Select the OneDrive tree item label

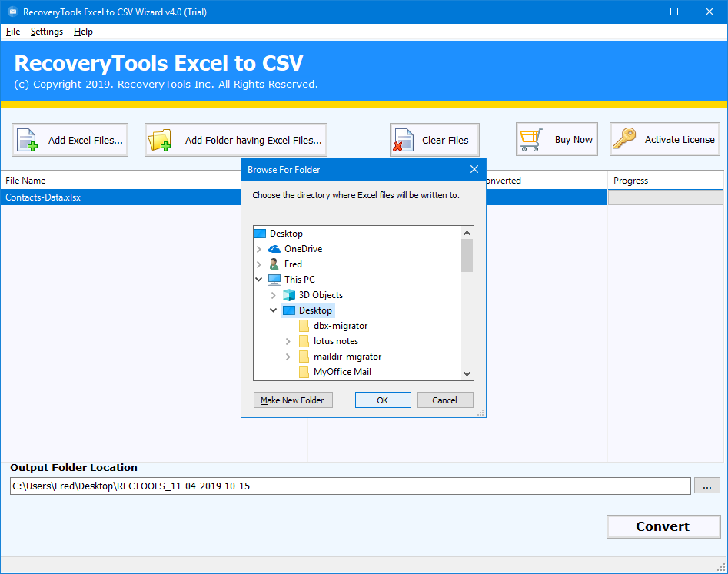(303, 249)
